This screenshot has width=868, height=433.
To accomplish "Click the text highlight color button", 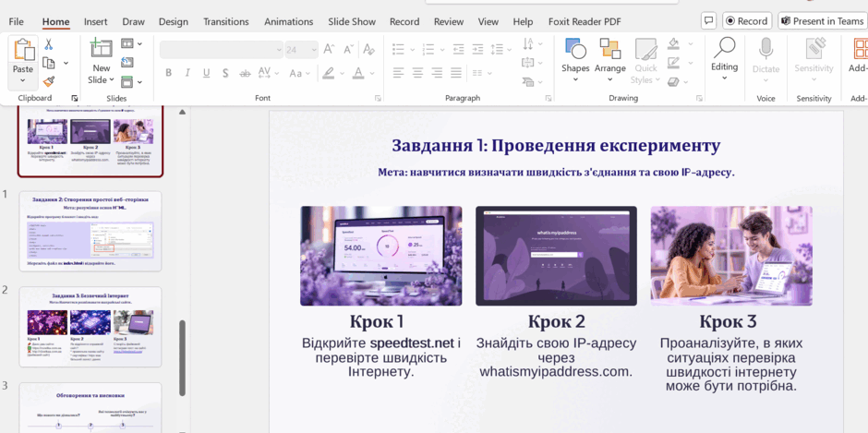I will tap(328, 73).
